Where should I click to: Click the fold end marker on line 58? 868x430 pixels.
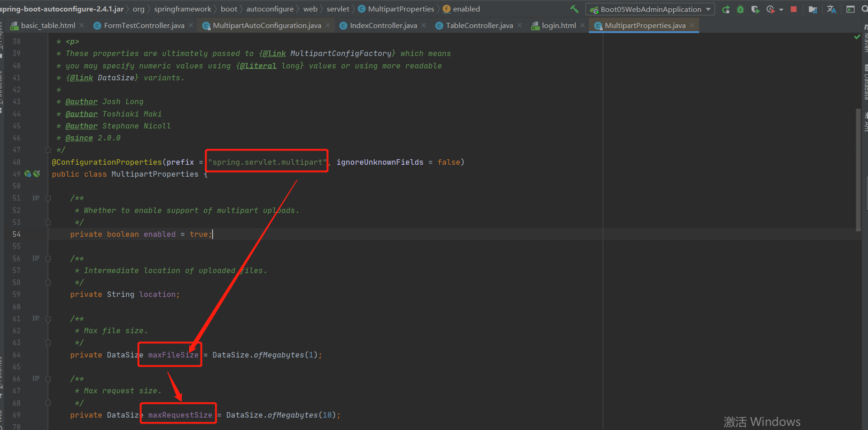(x=48, y=282)
